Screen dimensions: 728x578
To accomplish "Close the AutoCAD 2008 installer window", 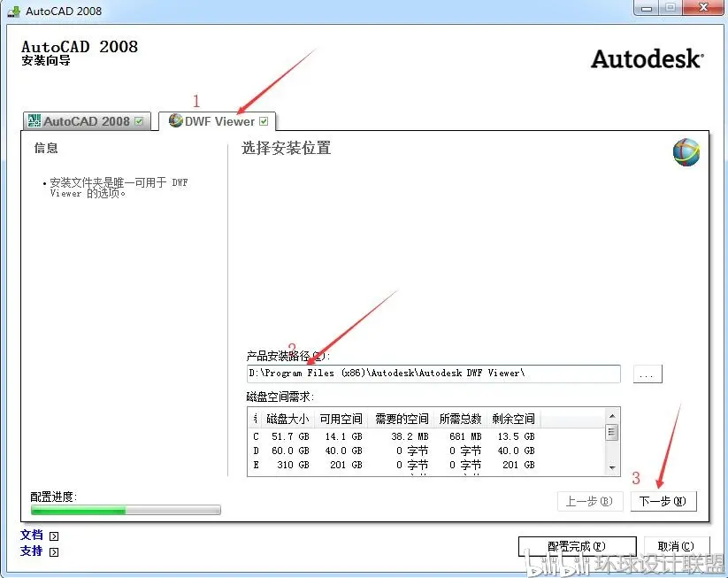I will tap(704, 7).
